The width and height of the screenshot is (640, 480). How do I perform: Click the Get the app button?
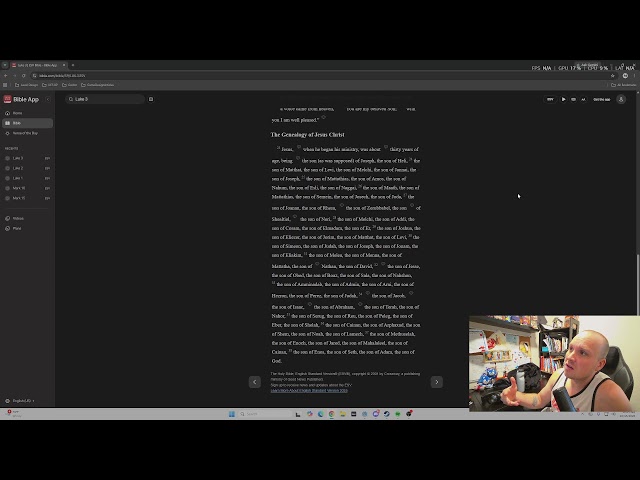pos(601,99)
